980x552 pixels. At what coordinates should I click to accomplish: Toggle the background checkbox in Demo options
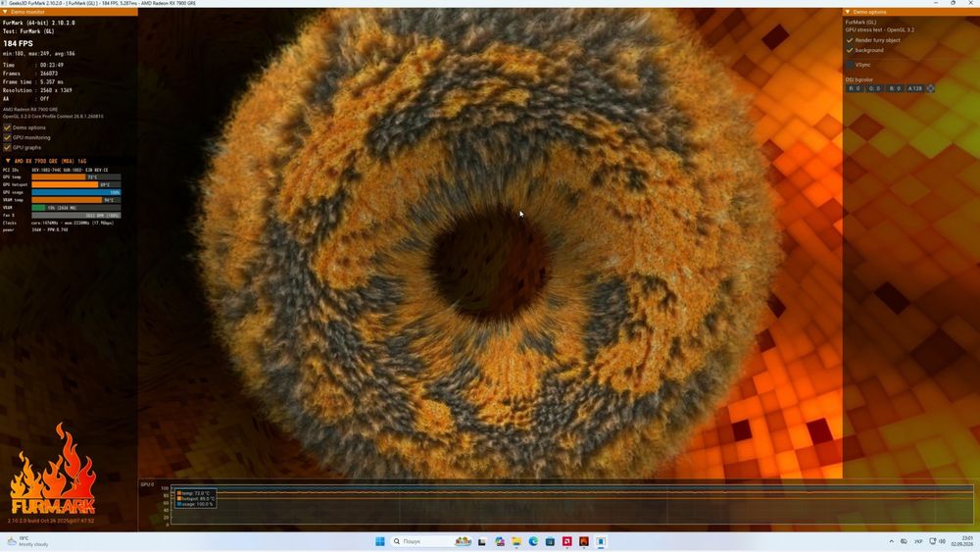click(x=850, y=50)
